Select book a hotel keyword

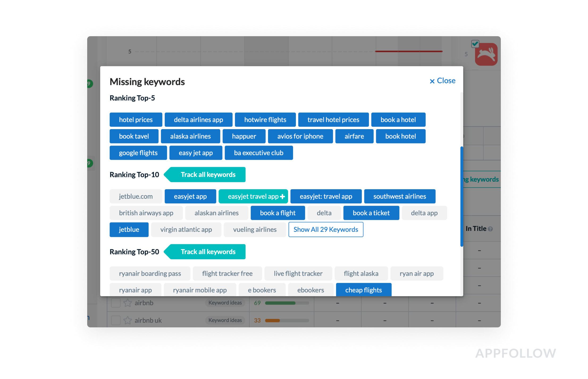[x=398, y=120]
